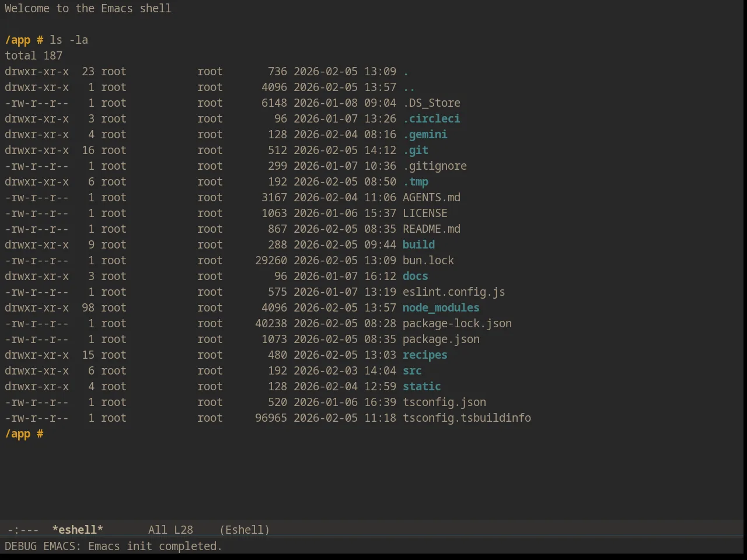Click the README.md file name
The width and height of the screenshot is (747, 560).
click(x=431, y=229)
